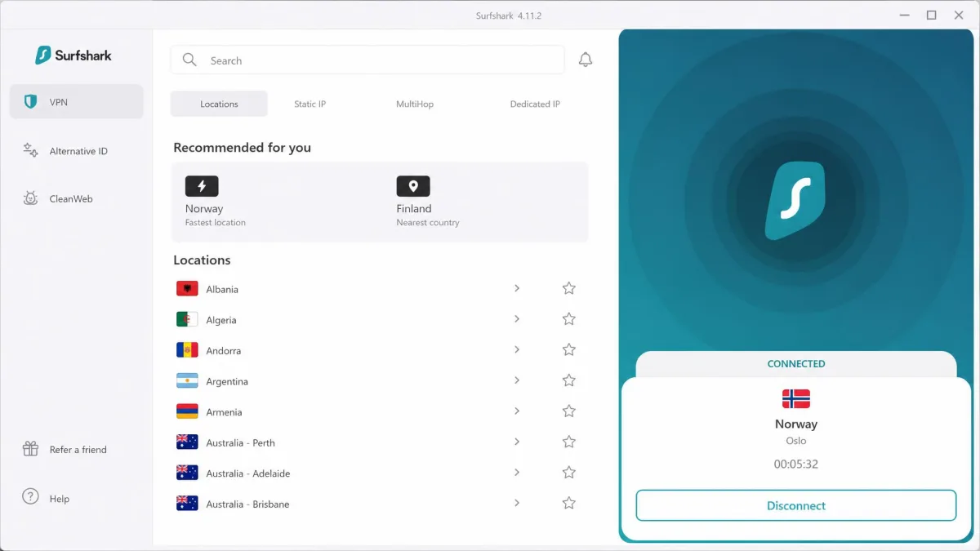This screenshot has width=980, height=551.
Task: Click the Albania flag icon
Action: coord(187,289)
